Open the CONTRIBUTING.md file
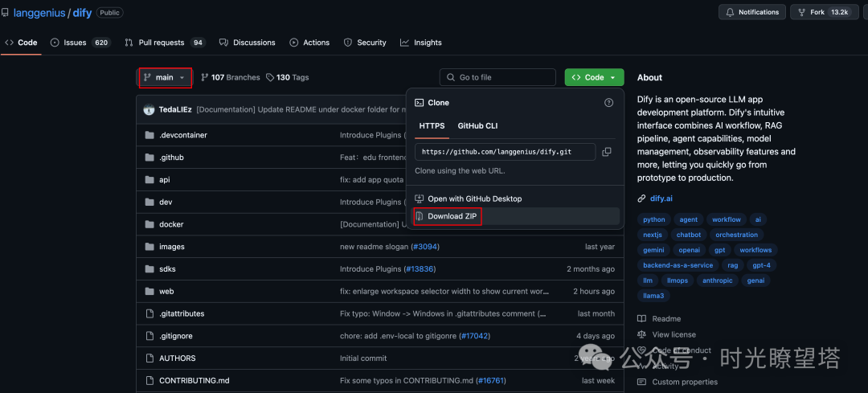 [194, 380]
